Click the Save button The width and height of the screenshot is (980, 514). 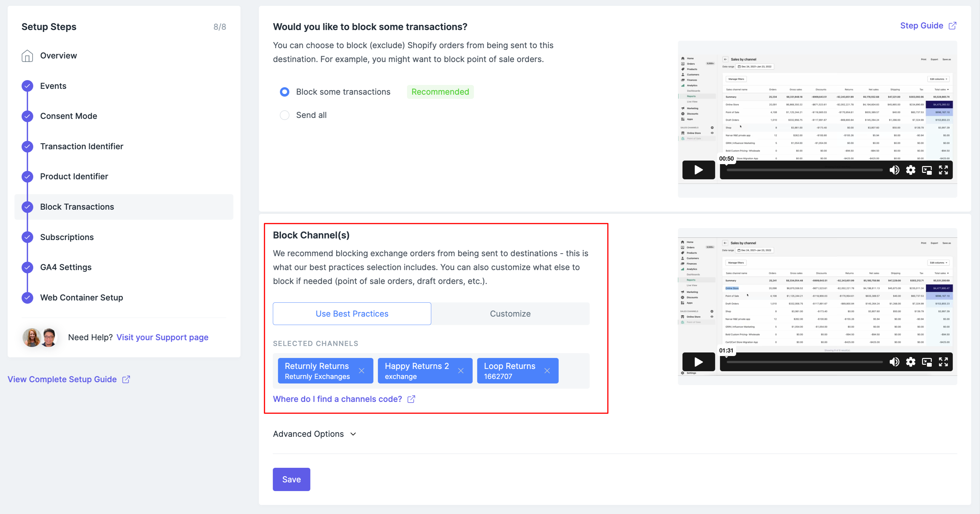[x=291, y=479]
